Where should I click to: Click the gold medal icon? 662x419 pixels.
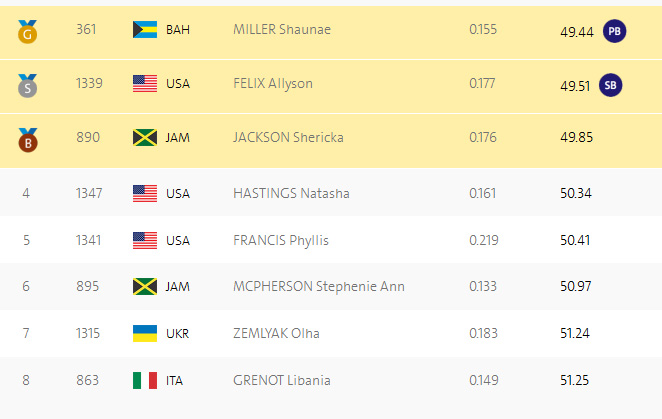coord(26,31)
